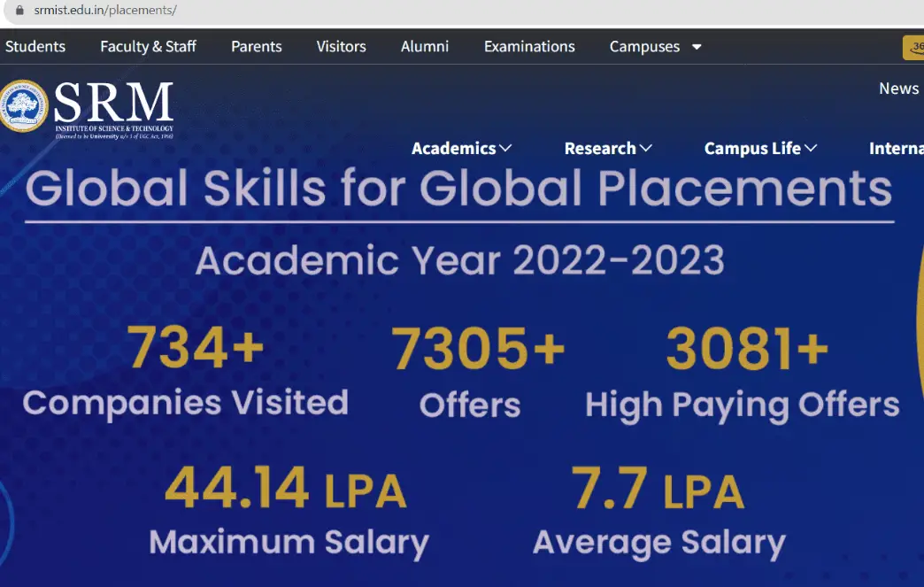
Task: Open the Campuses dropdown arrow
Action: pyautogui.click(x=697, y=47)
